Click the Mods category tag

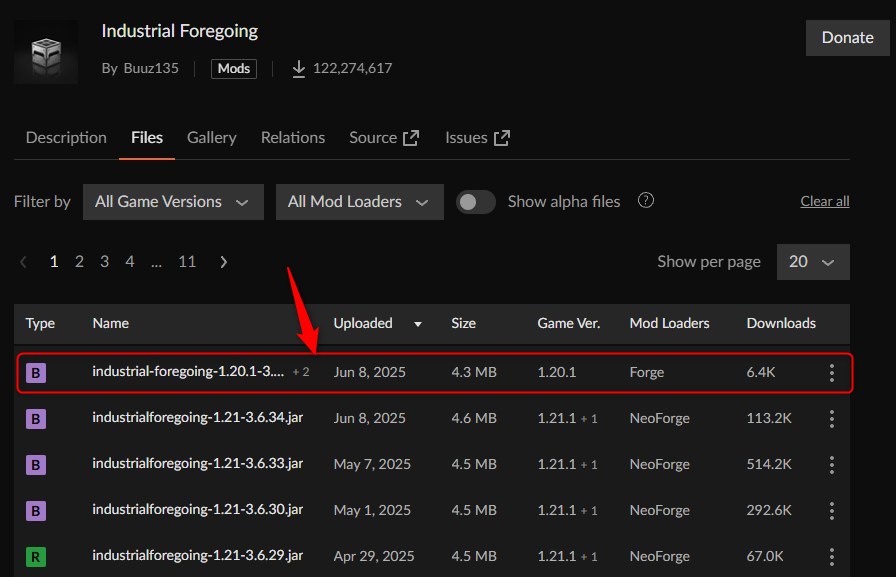click(234, 69)
